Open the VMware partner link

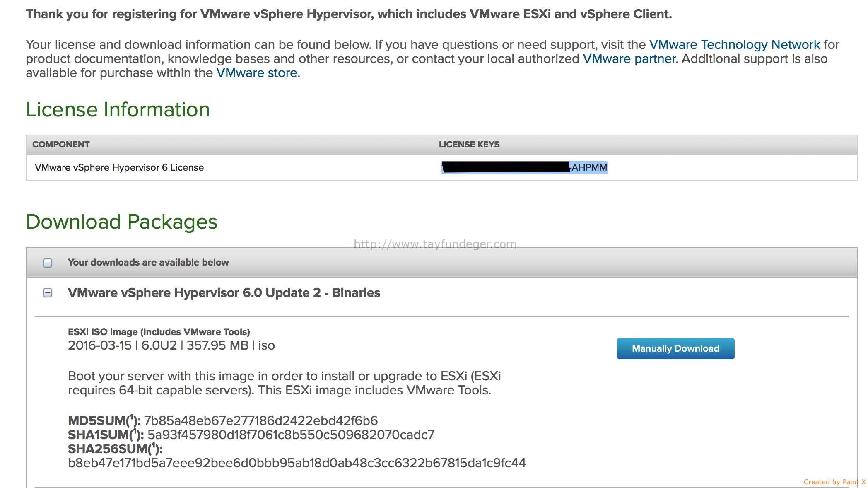click(x=629, y=59)
